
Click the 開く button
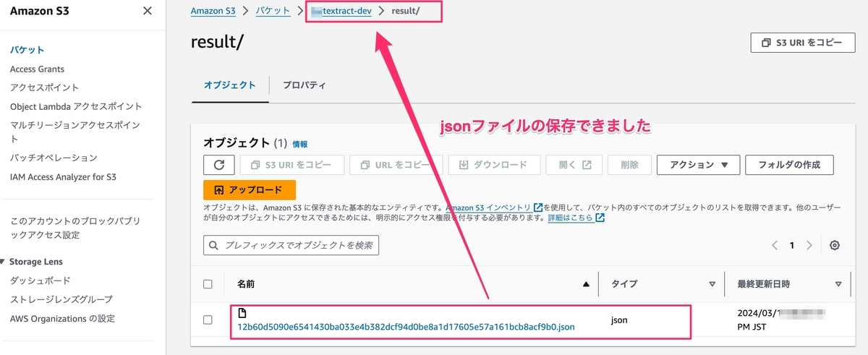[x=574, y=165]
